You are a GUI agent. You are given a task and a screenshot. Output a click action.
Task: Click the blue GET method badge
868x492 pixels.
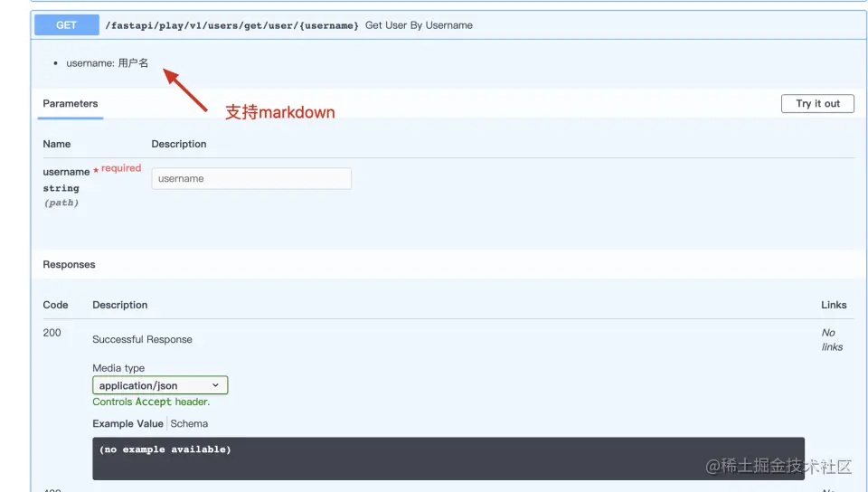(66, 25)
